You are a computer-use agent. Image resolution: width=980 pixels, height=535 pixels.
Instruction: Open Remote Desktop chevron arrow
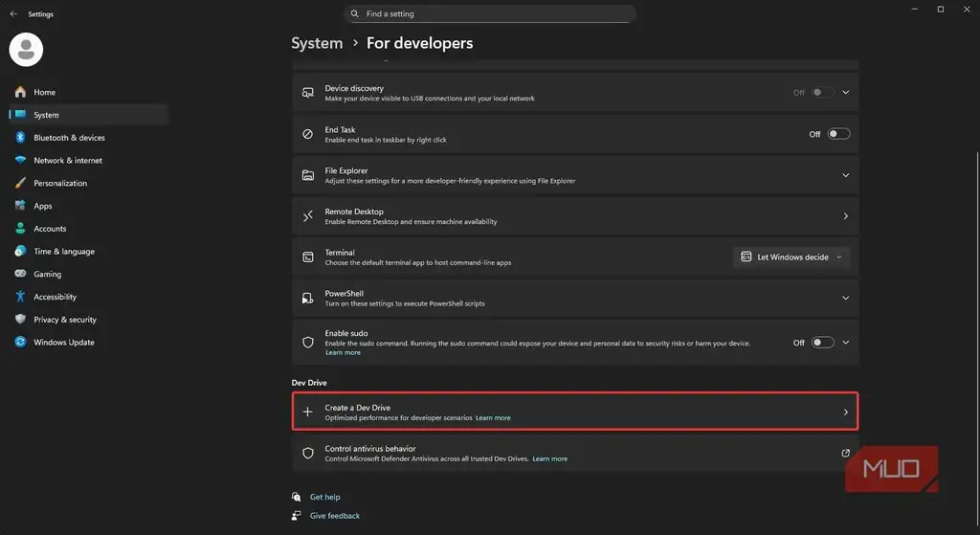click(x=846, y=215)
